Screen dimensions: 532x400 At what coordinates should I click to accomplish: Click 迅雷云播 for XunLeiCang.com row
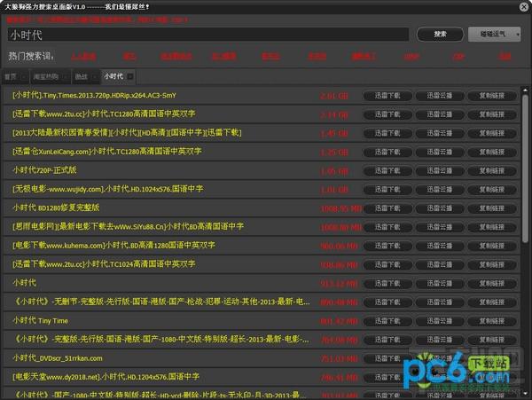(x=440, y=153)
